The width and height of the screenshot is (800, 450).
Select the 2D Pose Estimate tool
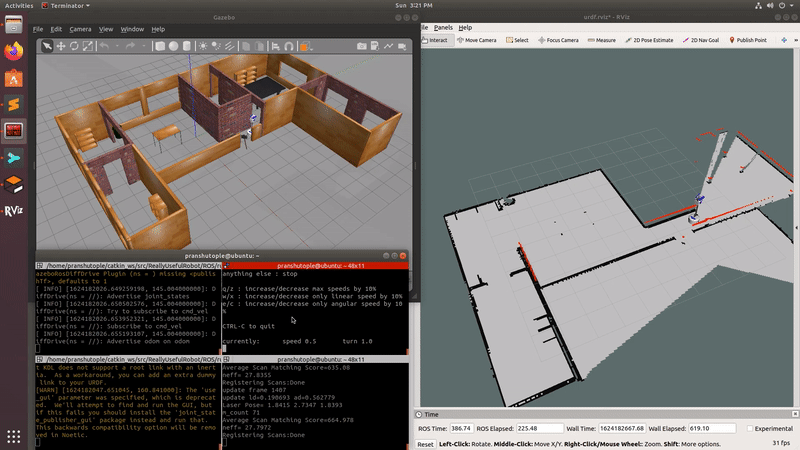point(649,40)
